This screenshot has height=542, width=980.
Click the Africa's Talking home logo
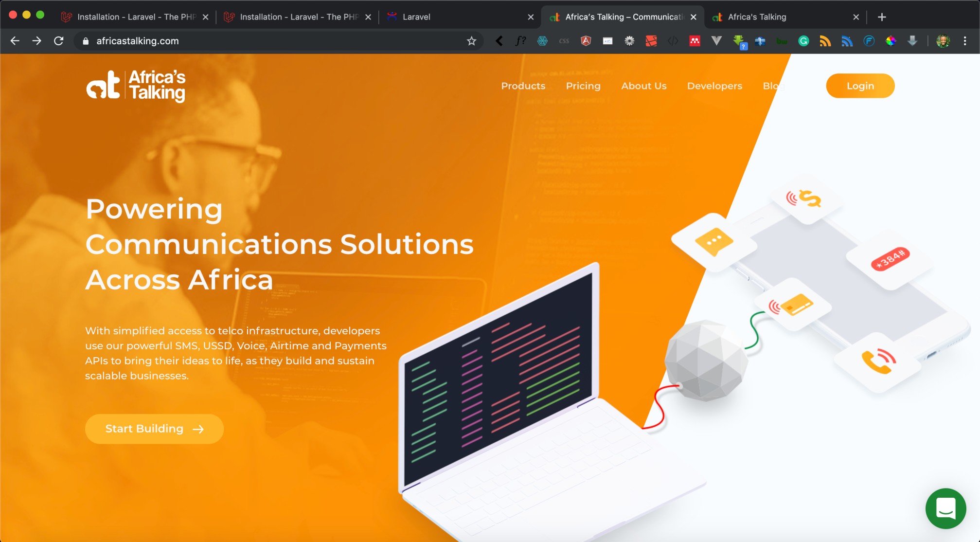click(x=137, y=86)
